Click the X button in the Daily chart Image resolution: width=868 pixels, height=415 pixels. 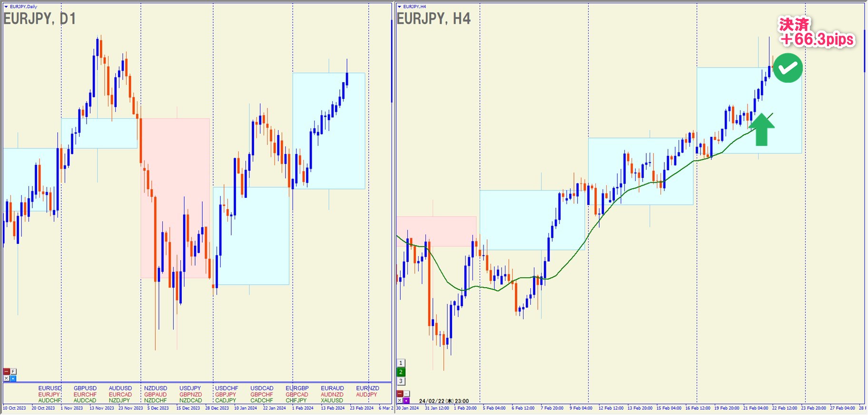pyautogui.click(x=6, y=378)
